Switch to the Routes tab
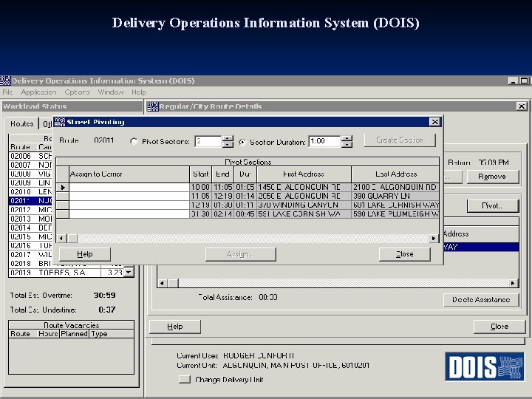Image resolution: width=532 pixels, height=399 pixels. 21,124
